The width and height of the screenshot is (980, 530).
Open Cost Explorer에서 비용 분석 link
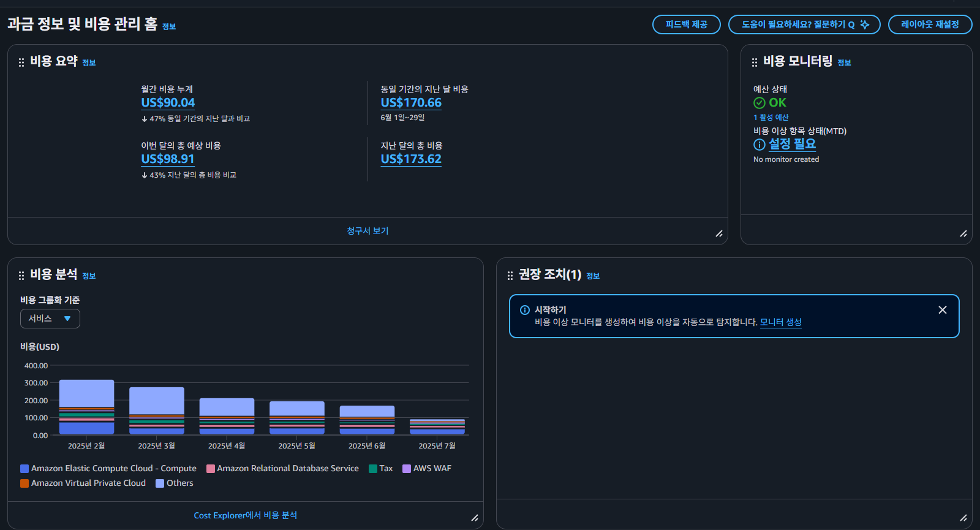(x=245, y=515)
